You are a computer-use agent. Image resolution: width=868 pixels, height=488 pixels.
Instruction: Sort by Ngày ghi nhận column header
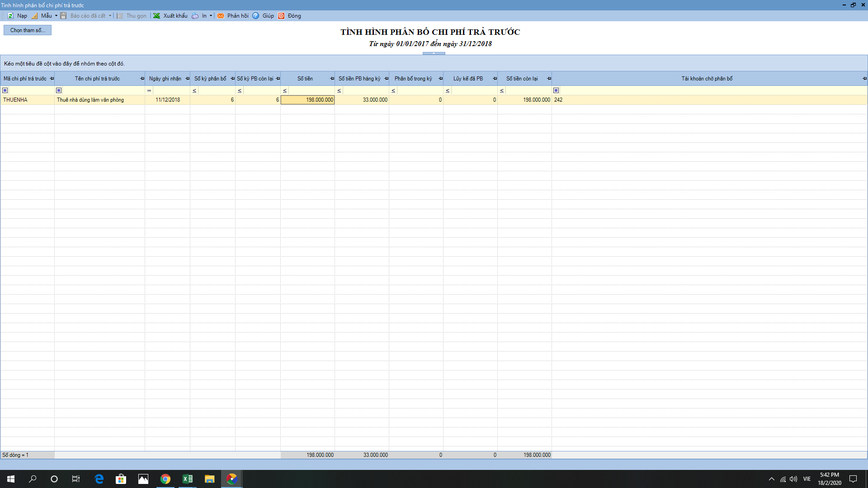(x=165, y=79)
